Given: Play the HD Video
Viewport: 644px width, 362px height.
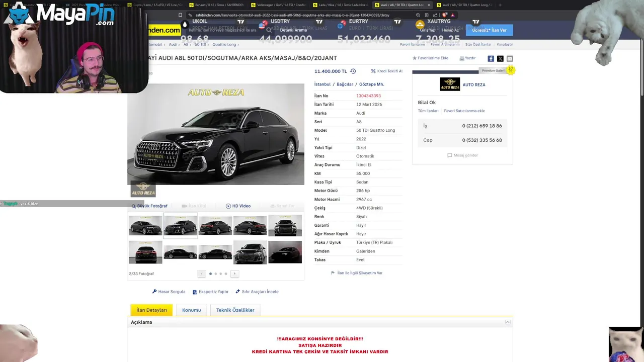Looking at the screenshot, I should click(x=238, y=206).
